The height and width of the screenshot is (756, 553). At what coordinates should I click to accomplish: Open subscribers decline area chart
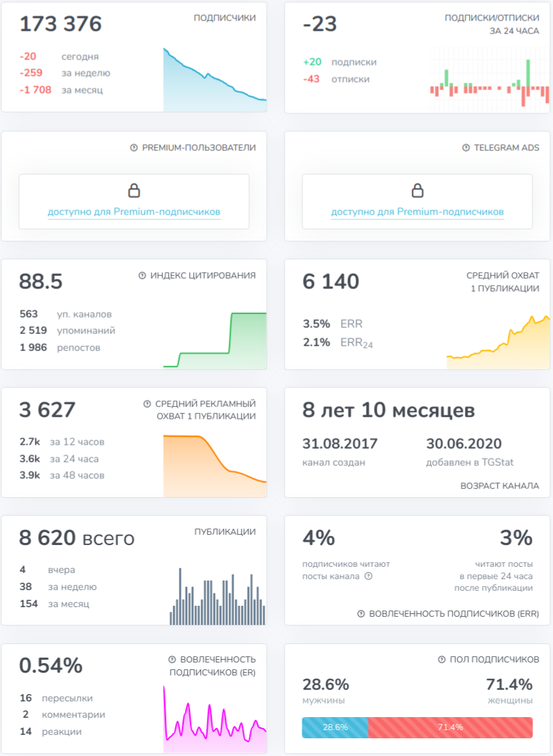point(215,79)
